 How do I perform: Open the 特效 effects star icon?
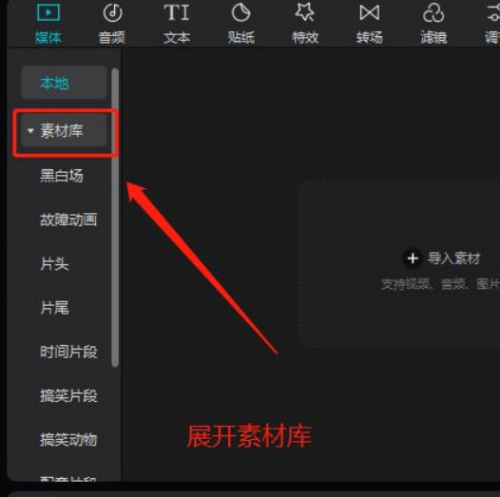click(305, 12)
